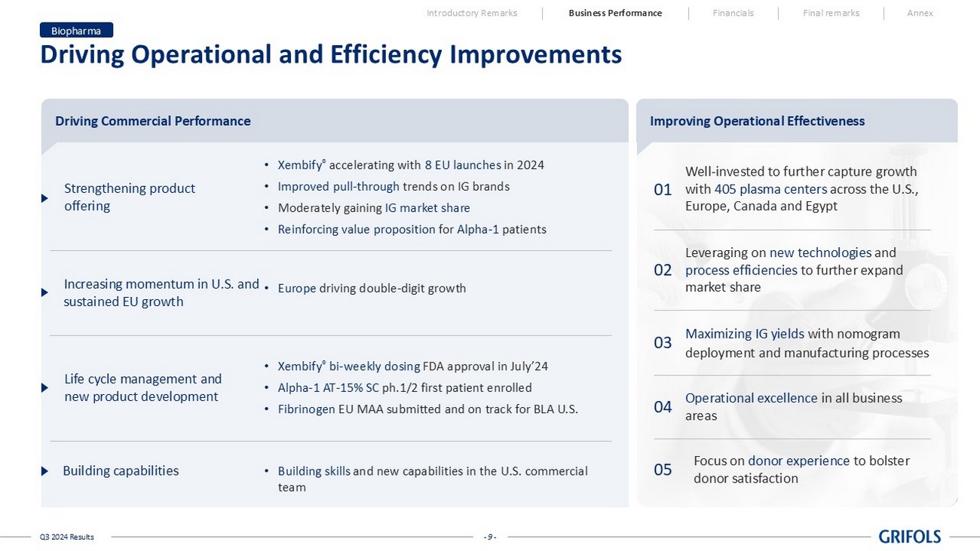Click the number 01 label

click(x=663, y=189)
